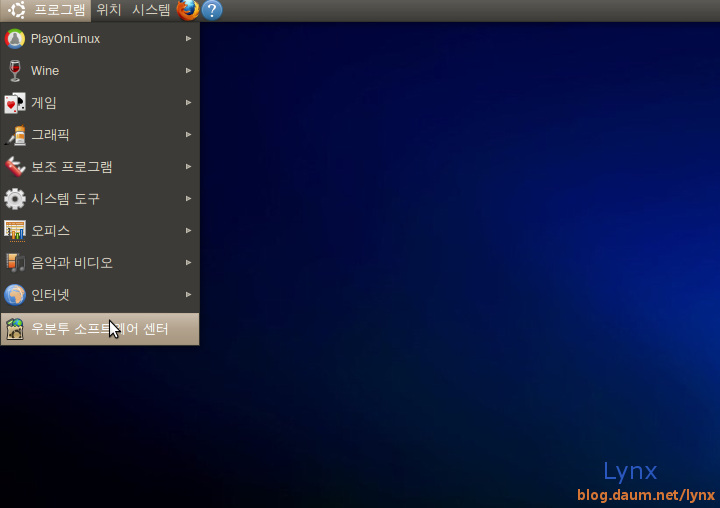Expand the 보조 프로그램 submenu arrow
The width and height of the screenshot is (720, 508).
point(188,167)
